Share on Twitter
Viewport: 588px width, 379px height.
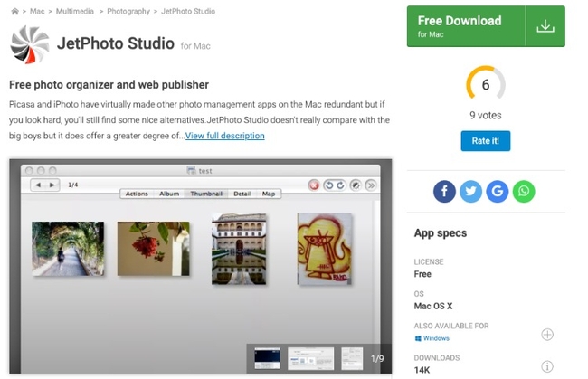[470, 191]
